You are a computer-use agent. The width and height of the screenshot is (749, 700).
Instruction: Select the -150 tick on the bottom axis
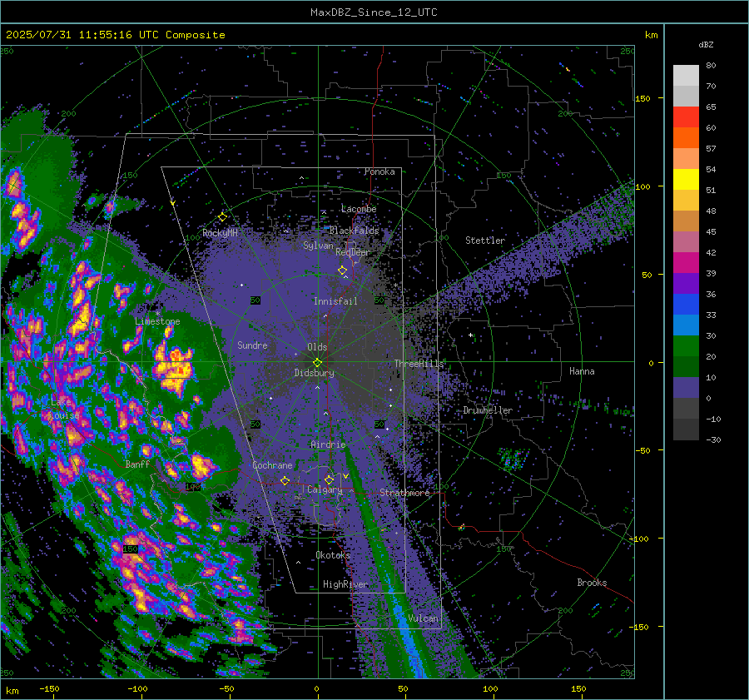(x=49, y=688)
